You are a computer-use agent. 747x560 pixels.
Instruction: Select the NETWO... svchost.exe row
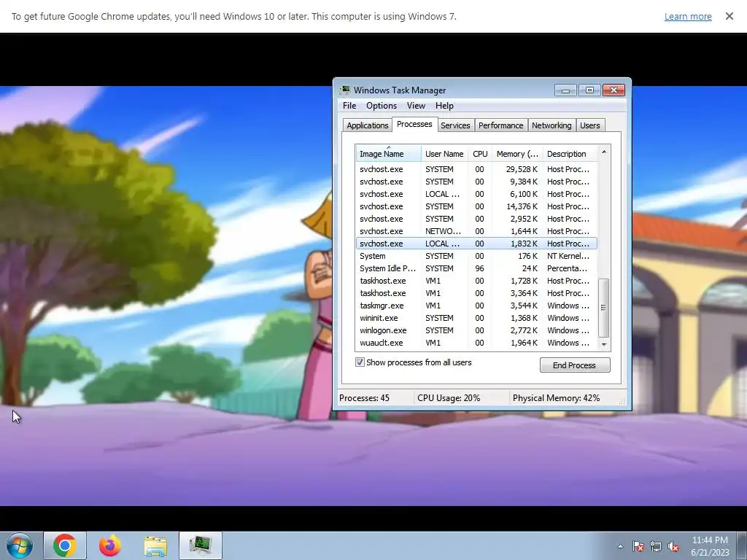(x=476, y=231)
